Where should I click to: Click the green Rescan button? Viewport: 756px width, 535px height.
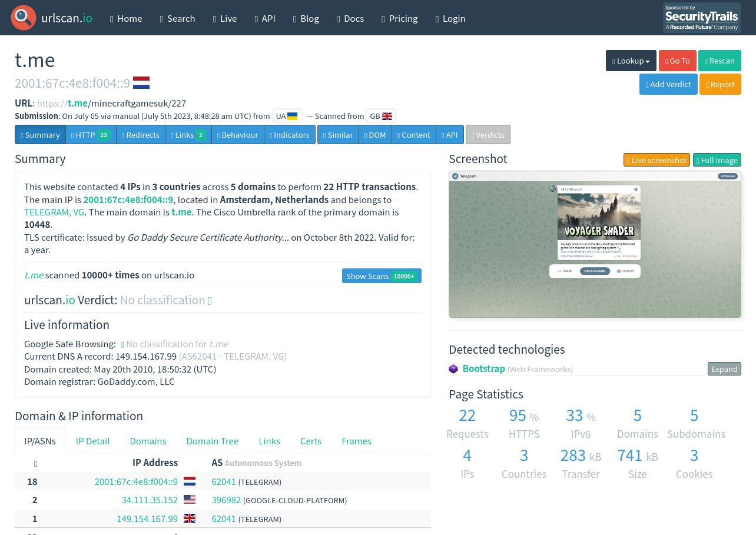[x=719, y=61]
